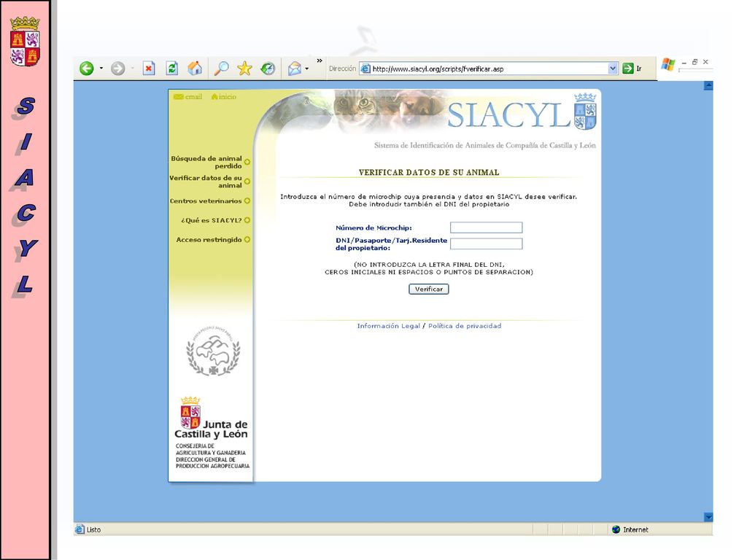Open the Mail dropdown arrow
The image size is (747, 560).
pos(307,69)
